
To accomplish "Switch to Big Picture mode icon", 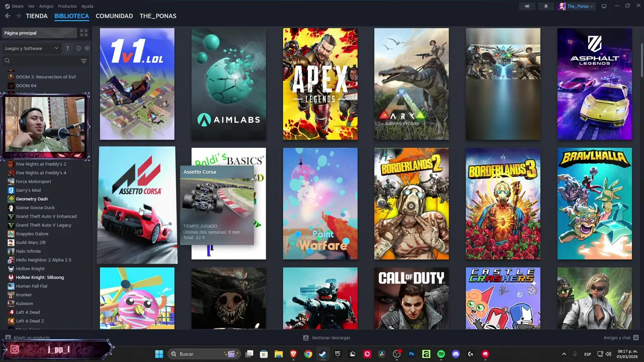I will 604,6.
